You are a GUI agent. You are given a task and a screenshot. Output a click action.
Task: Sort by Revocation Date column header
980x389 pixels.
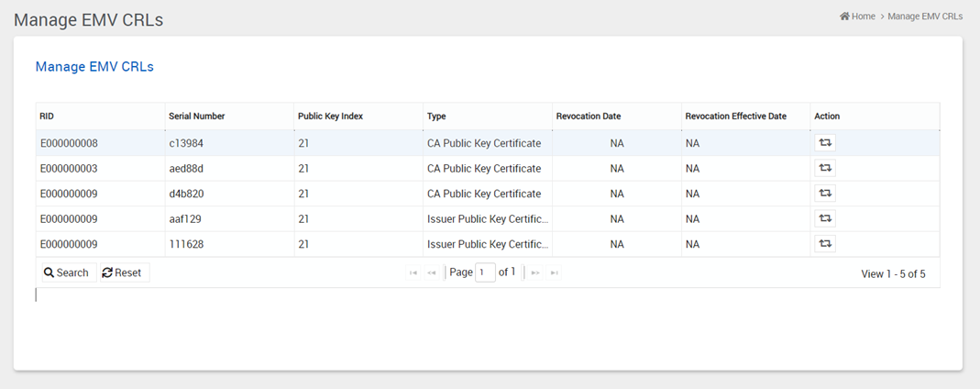pos(588,117)
